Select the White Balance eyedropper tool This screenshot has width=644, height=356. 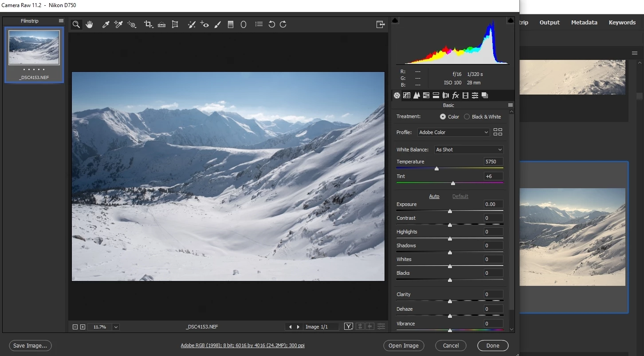pos(106,25)
